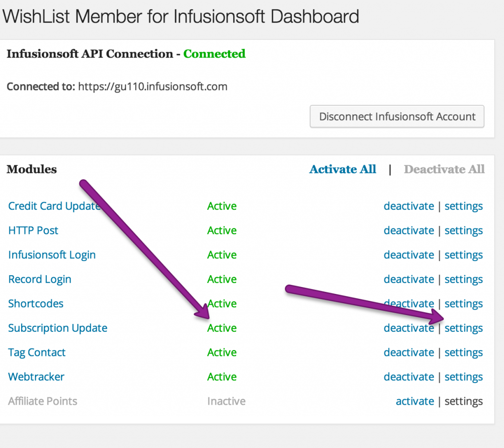Click the https://gu110.infusionsoft.com URL text
This screenshot has height=448, width=504.
pos(153,87)
